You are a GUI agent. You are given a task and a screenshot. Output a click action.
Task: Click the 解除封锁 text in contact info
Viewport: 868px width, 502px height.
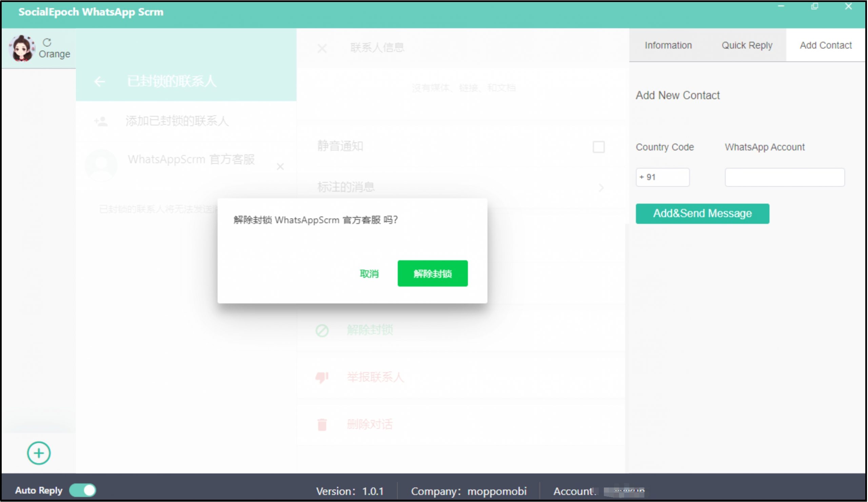coord(370,330)
